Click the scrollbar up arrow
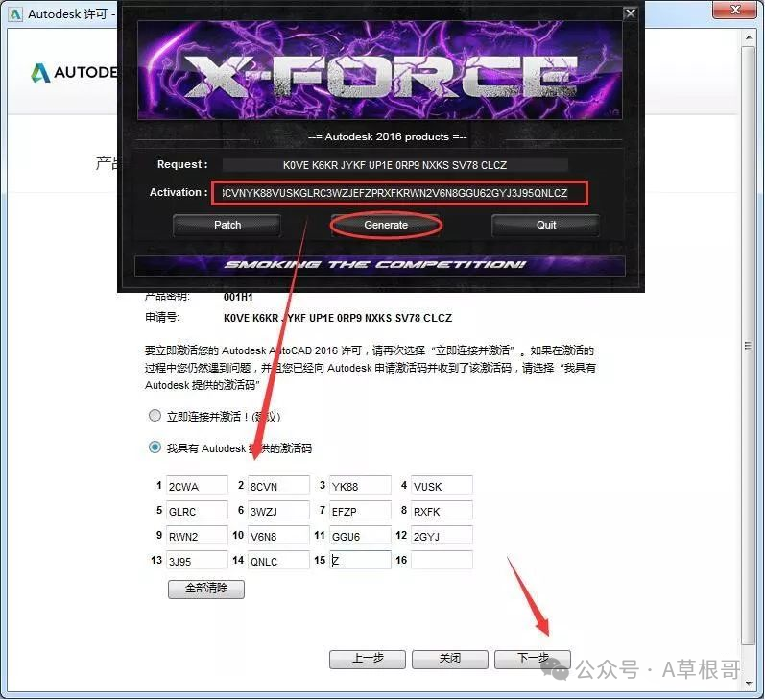765x700 pixels. coord(749,38)
